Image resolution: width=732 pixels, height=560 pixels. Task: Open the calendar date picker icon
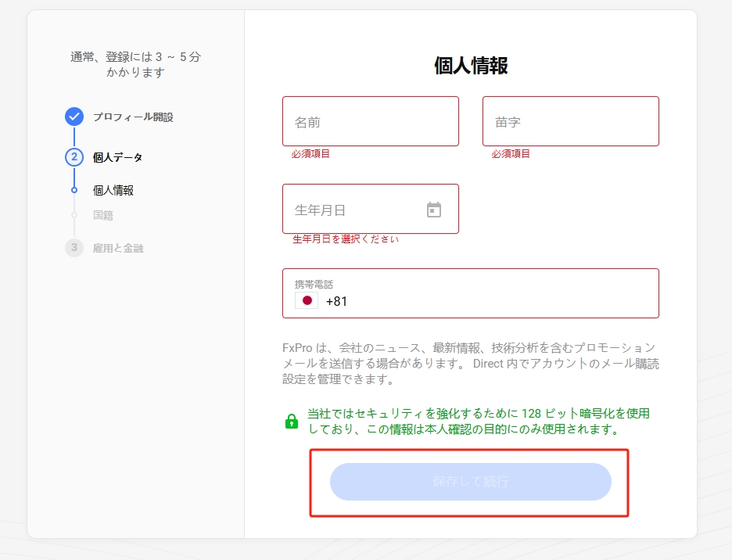point(434,210)
